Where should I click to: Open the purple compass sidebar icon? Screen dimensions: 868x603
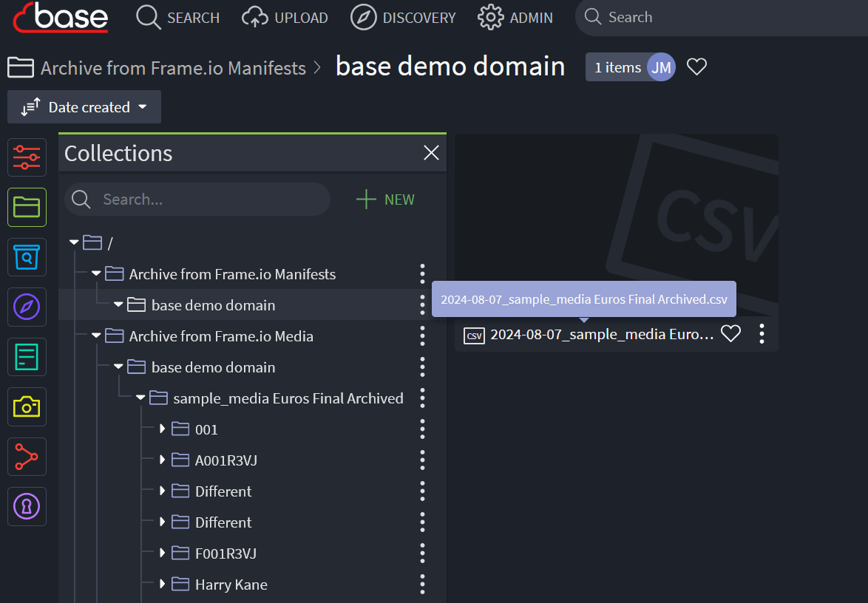coord(27,307)
